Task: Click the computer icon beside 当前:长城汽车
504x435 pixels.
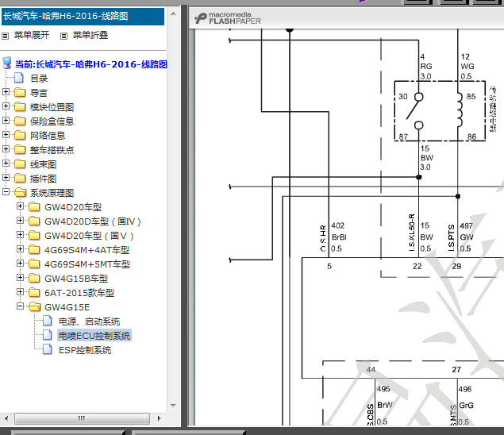Action: (x=7, y=63)
